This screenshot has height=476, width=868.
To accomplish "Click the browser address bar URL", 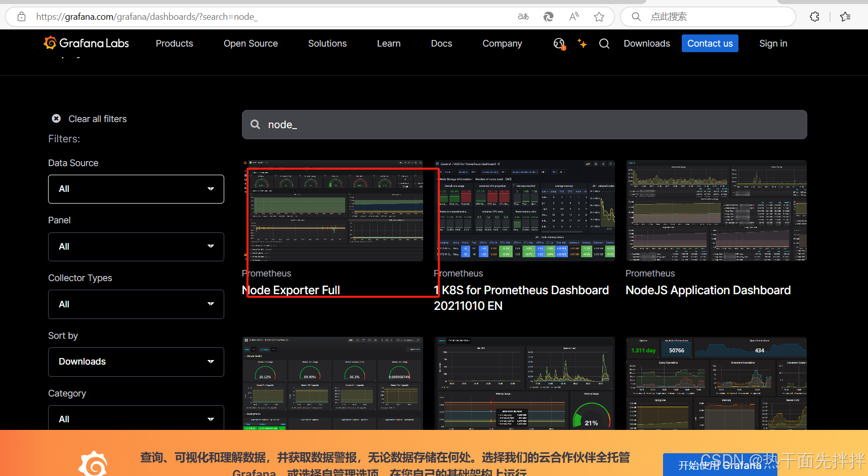I will pos(147,17).
